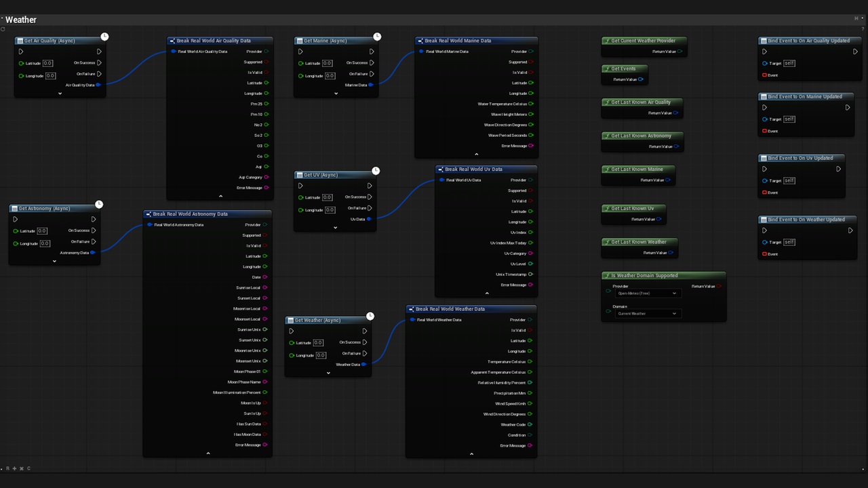Collapse Break Real World Astronomy Data pins
Screen dimensions: 868x488
208,453
